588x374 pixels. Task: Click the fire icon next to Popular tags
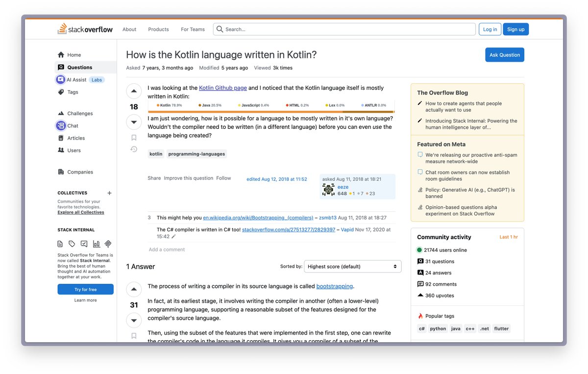pyautogui.click(x=420, y=316)
